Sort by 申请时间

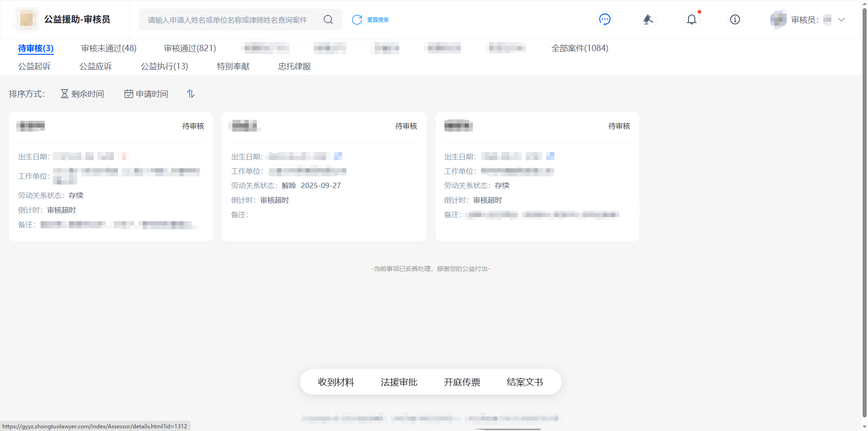click(146, 94)
